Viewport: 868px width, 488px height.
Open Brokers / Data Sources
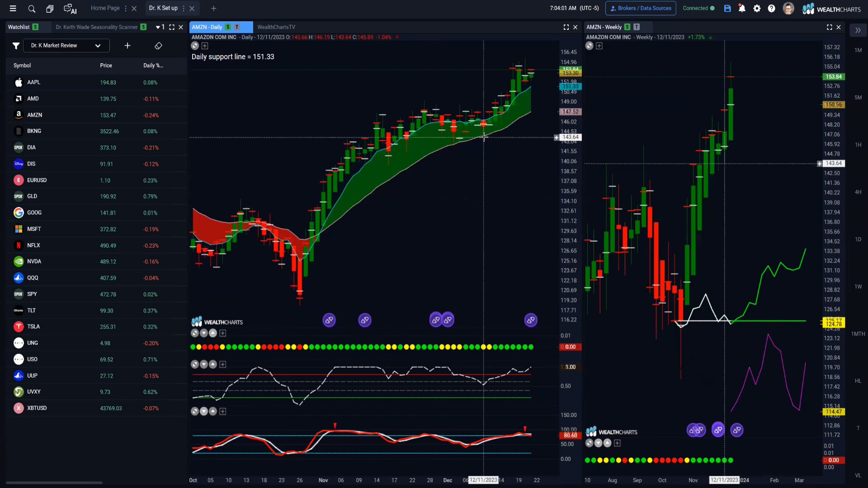tap(641, 8)
